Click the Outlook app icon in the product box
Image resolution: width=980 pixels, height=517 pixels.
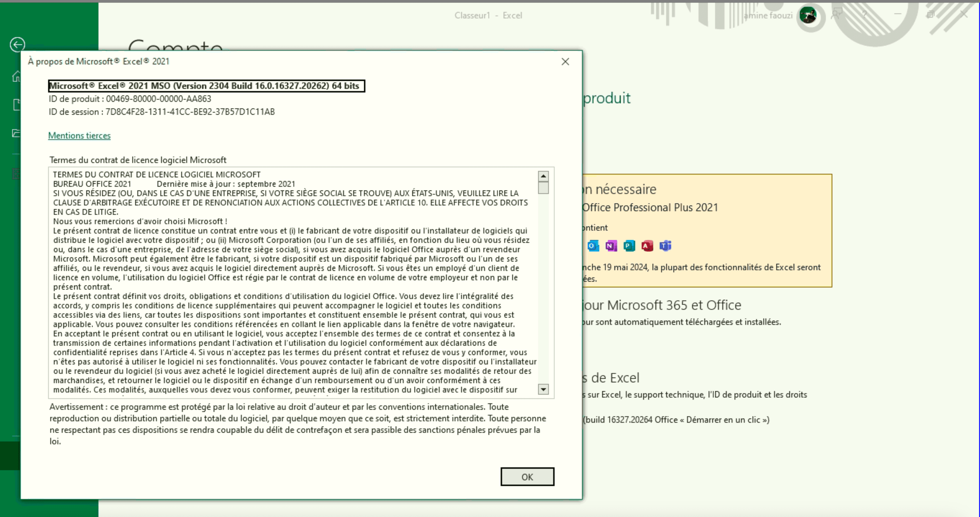point(593,246)
